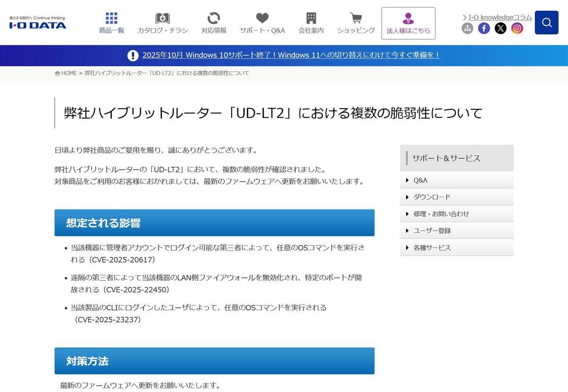
Task: Open 各種サービス in the sidebar
Action: click(x=457, y=247)
